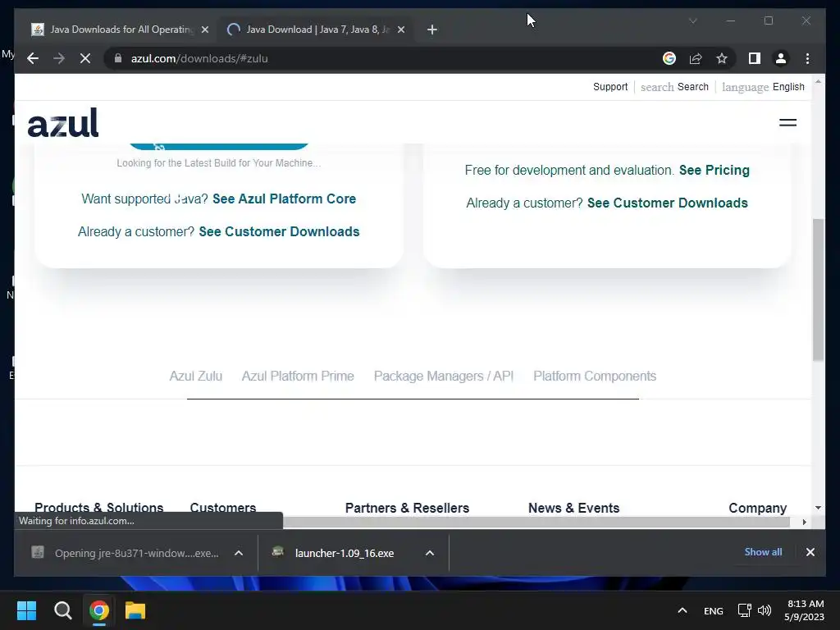This screenshot has height=630, width=840.
Task: Click the Chrome taskbar icon
Action: pos(98,610)
